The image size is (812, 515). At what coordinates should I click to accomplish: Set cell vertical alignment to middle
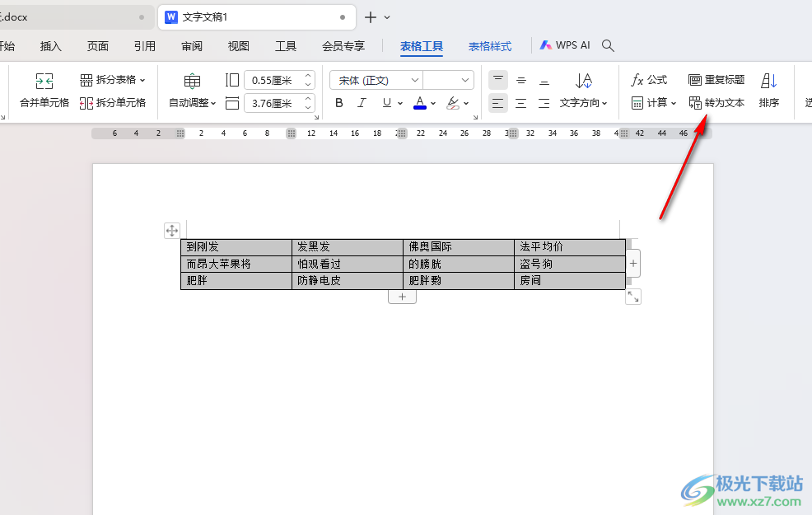(x=521, y=80)
